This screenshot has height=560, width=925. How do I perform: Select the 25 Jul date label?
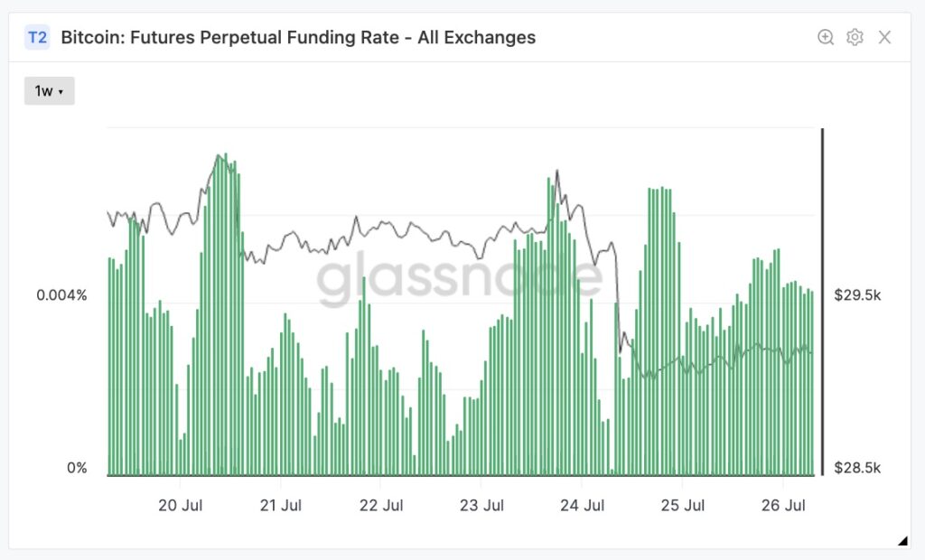pos(683,504)
